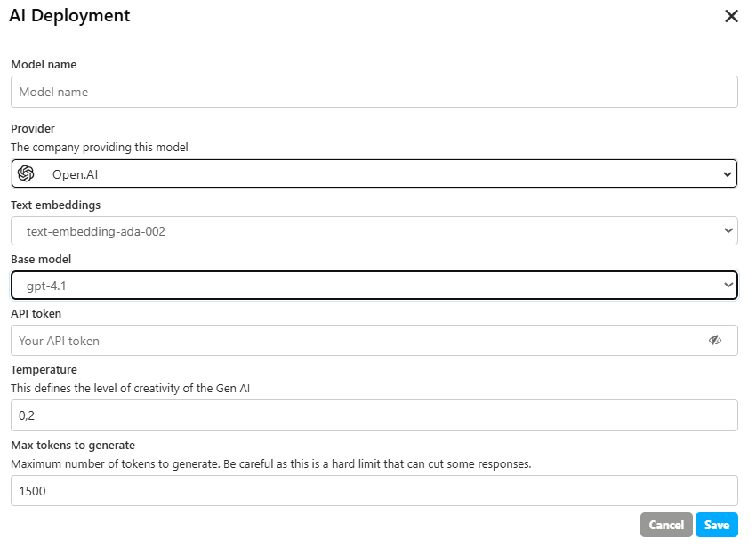
Task: Open the Provider dropdown showing Open.AI
Action: (374, 174)
